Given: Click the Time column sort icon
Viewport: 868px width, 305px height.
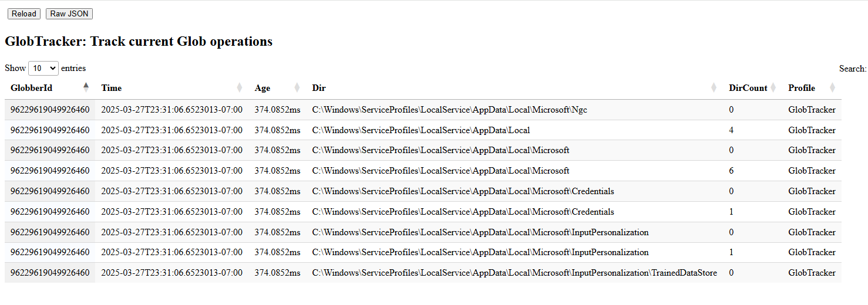Looking at the screenshot, I should coord(239,88).
